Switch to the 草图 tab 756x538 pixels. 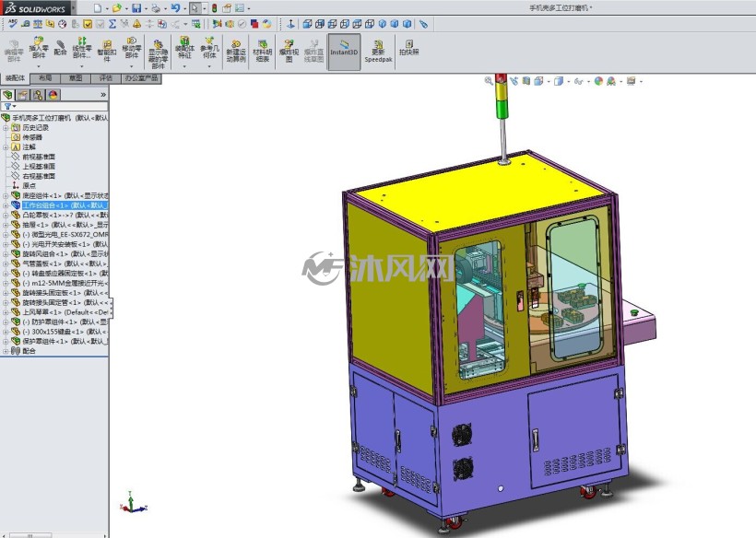click(76, 78)
